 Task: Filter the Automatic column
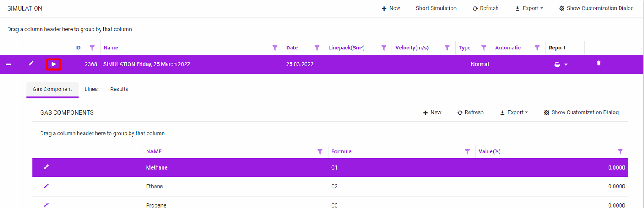pyautogui.click(x=537, y=48)
